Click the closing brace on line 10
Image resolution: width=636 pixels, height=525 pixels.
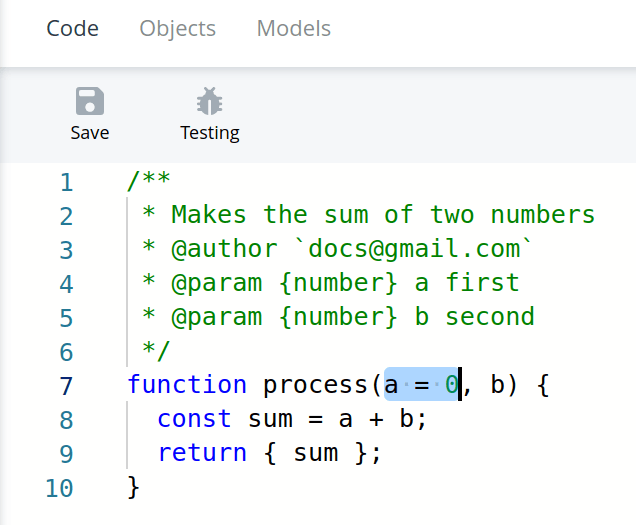(134, 487)
